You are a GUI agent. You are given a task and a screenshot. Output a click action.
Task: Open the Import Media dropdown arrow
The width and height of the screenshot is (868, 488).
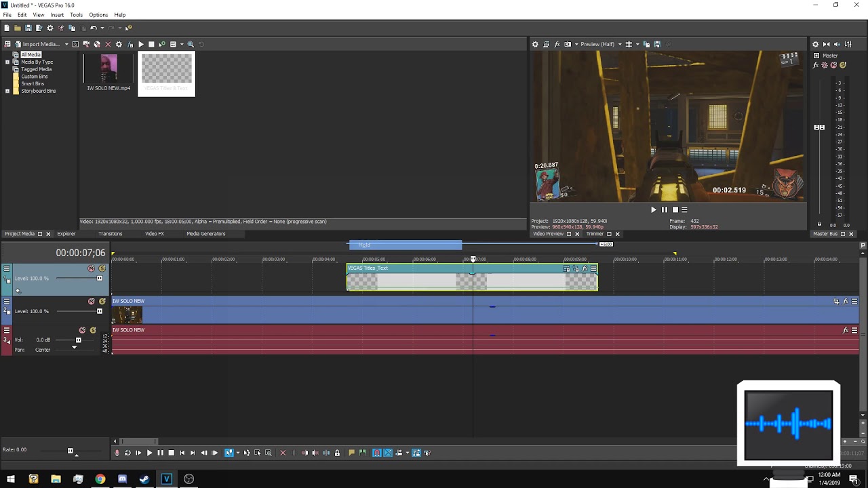pos(66,44)
